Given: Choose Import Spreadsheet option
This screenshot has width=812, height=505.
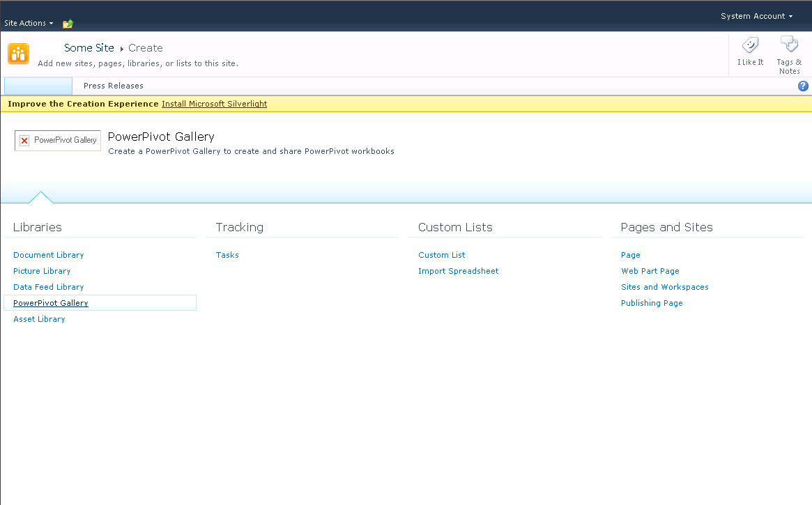Looking at the screenshot, I should 459,271.
